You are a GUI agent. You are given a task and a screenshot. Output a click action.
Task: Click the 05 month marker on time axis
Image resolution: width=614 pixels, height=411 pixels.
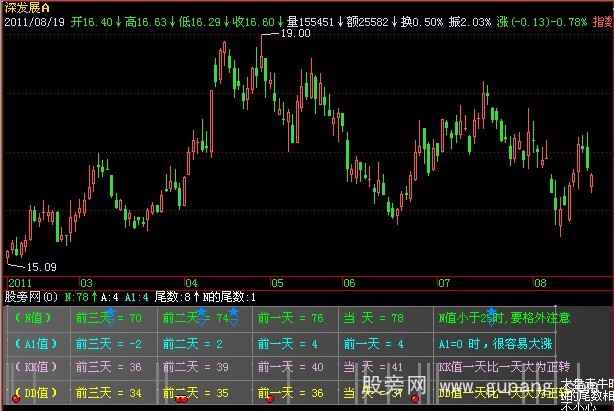coord(277,283)
